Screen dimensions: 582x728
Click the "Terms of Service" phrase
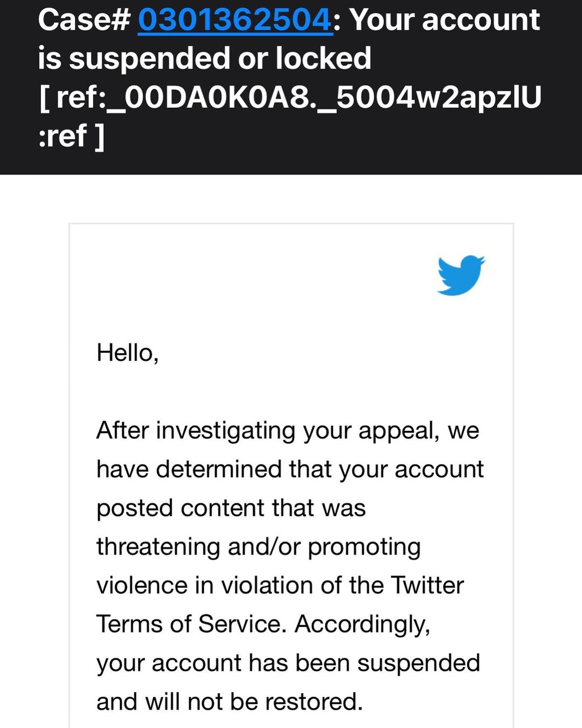click(x=189, y=624)
